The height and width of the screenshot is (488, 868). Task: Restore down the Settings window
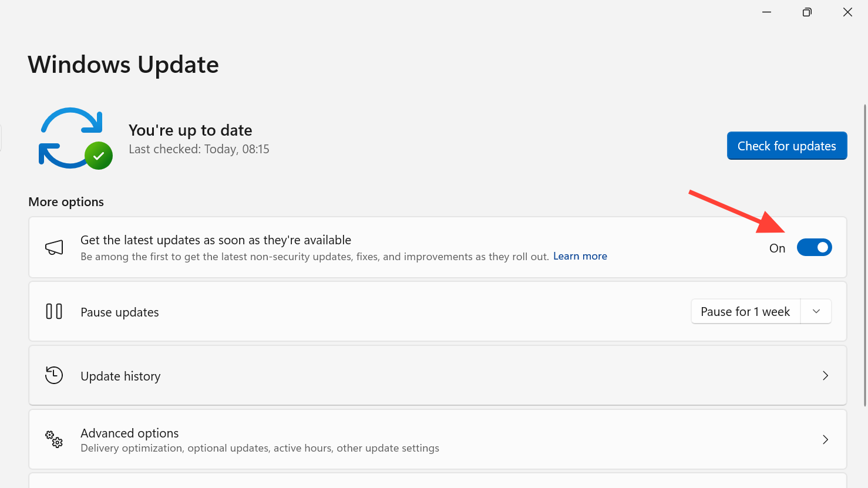(x=807, y=12)
